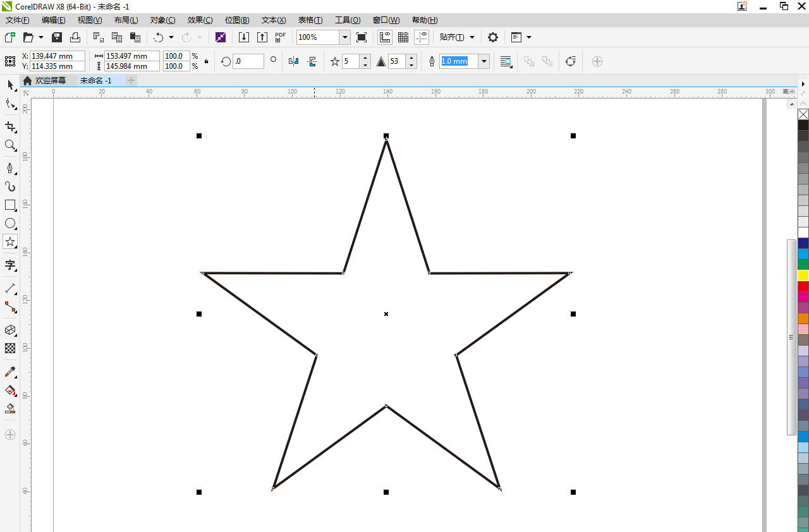Open the zoom level 100% dropdown
Screen dimensions: 809x532
pos(345,37)
